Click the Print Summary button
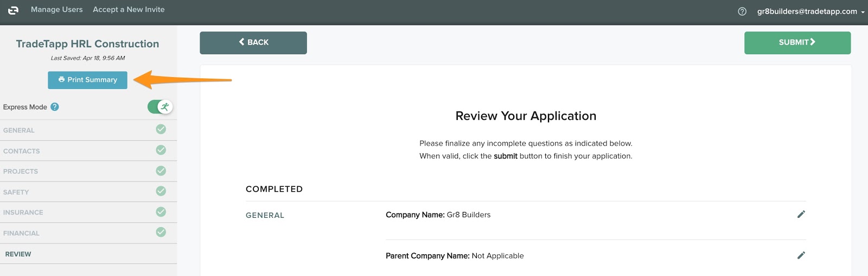Screen dimensions: 868x276 click(x=87, y=80)
